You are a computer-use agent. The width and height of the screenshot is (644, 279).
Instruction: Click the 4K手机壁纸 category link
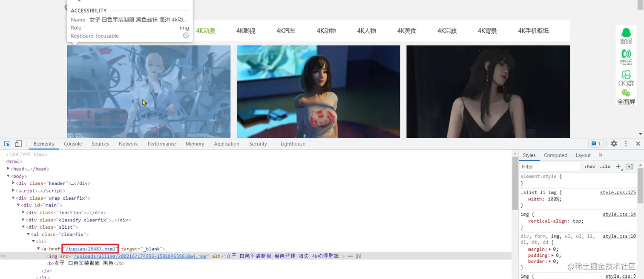[x=533, y=31]
